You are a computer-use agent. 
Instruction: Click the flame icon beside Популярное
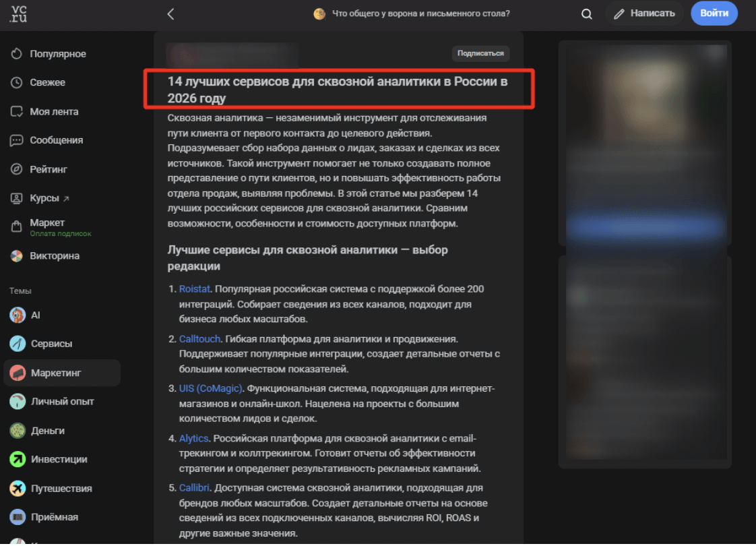16,53
